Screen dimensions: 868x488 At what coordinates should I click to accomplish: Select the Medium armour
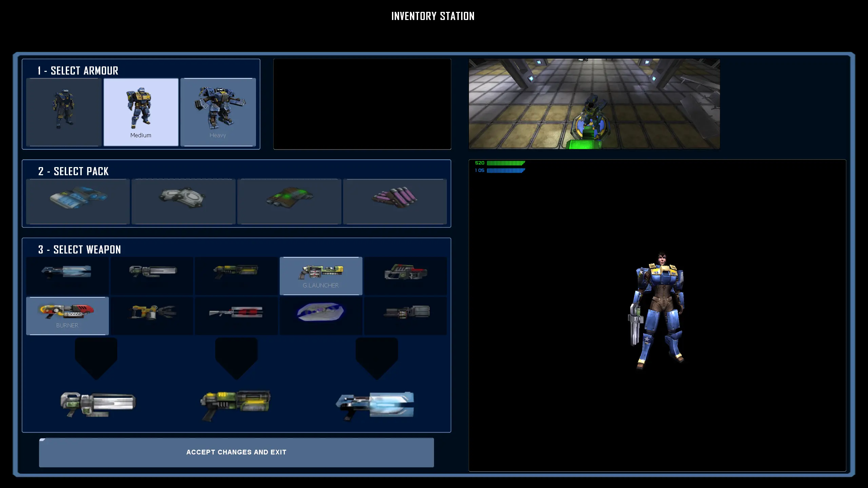tap(141, 112)
